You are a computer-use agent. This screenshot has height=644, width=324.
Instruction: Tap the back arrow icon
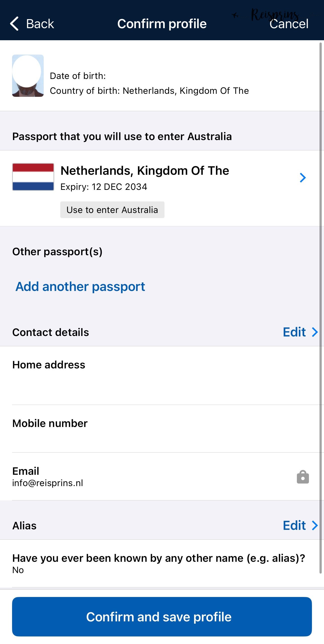pos(14,24)
